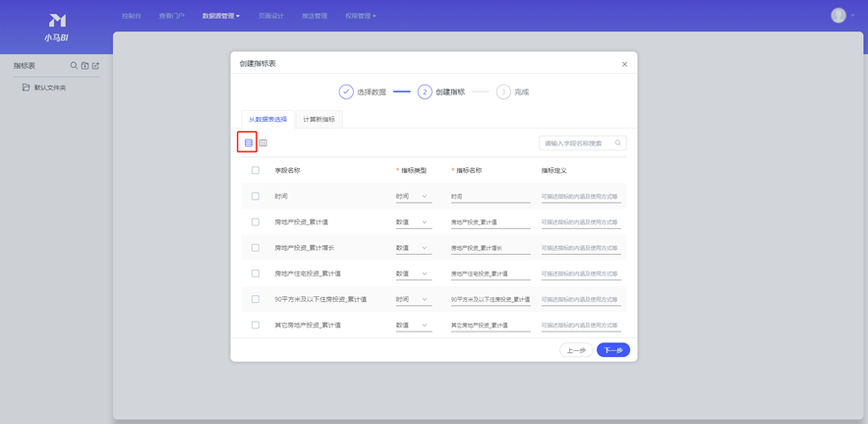Click the 小马BI logo
Image resolution: width=868 pixels, height=424 pixels.
click(56, 27)
